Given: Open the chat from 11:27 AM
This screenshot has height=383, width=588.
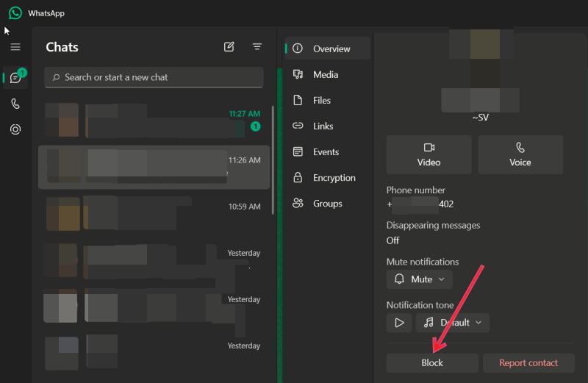Looking at the screenshot, I should coord(154,121).
